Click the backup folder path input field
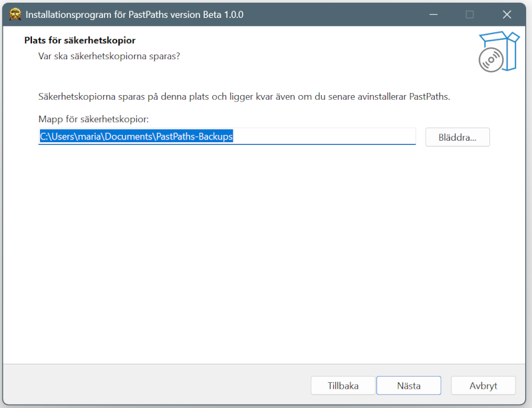 point(227,136)
